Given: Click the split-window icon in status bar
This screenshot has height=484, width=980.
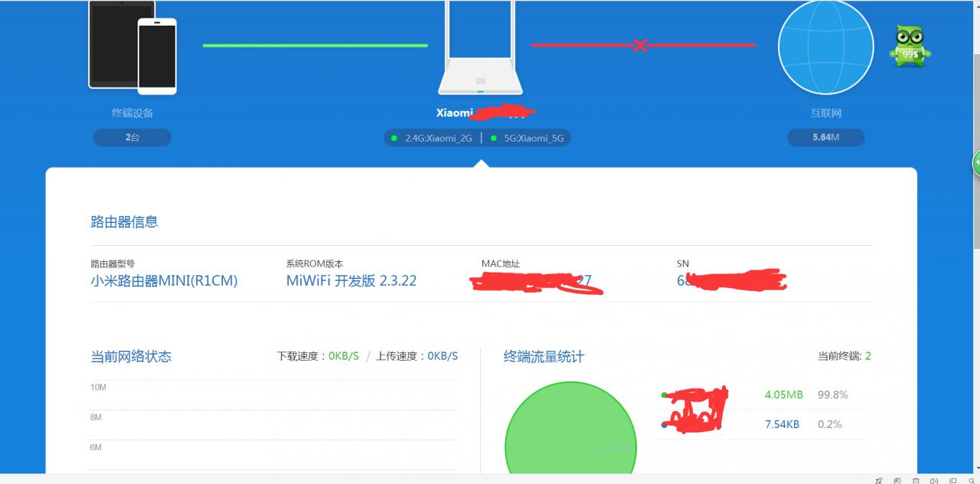Looking at the screenshot, I should click(x=952, y=480).
